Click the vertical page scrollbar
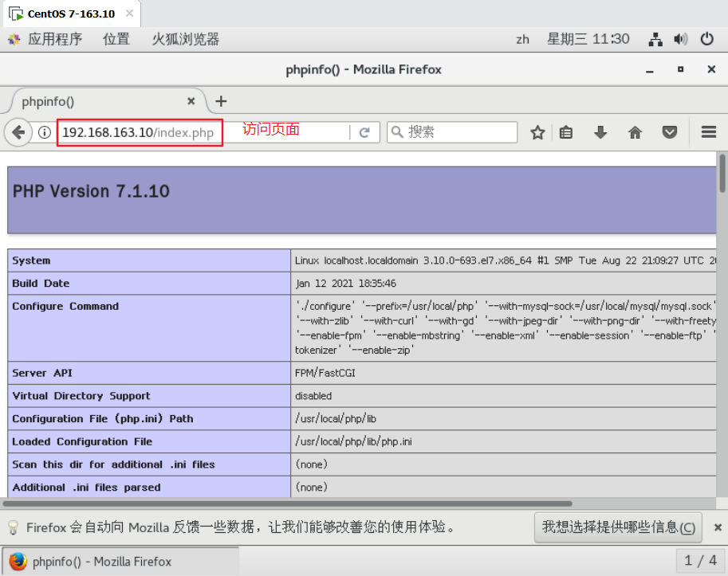The image size is (728, 576). [x=722, y=174]
